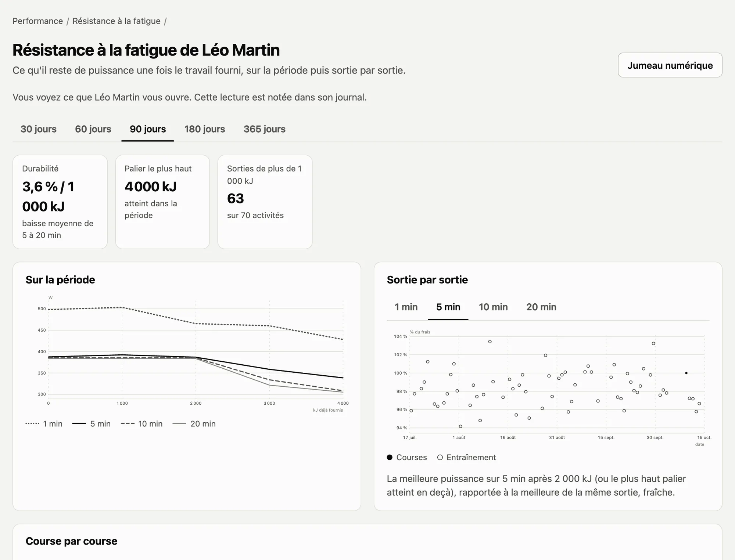The height and width of the screenshot is (560, 735).
Task: Click the Courses filled-dot legend entry
Action: coord(407,457)
